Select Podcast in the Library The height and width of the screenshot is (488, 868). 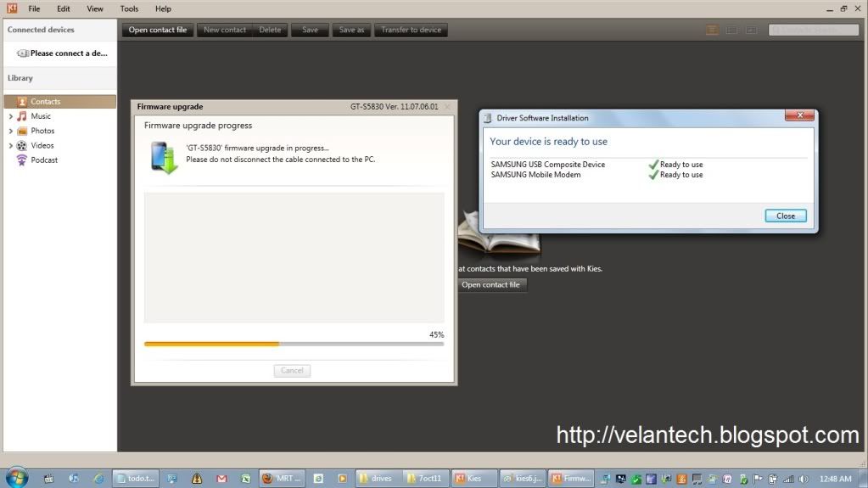point(44,160)
